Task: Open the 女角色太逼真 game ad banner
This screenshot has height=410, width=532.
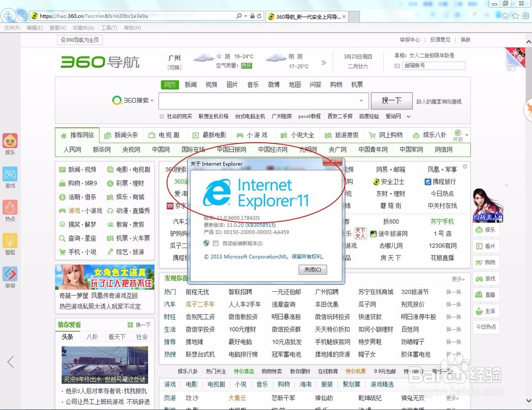Action: [105, 277]
